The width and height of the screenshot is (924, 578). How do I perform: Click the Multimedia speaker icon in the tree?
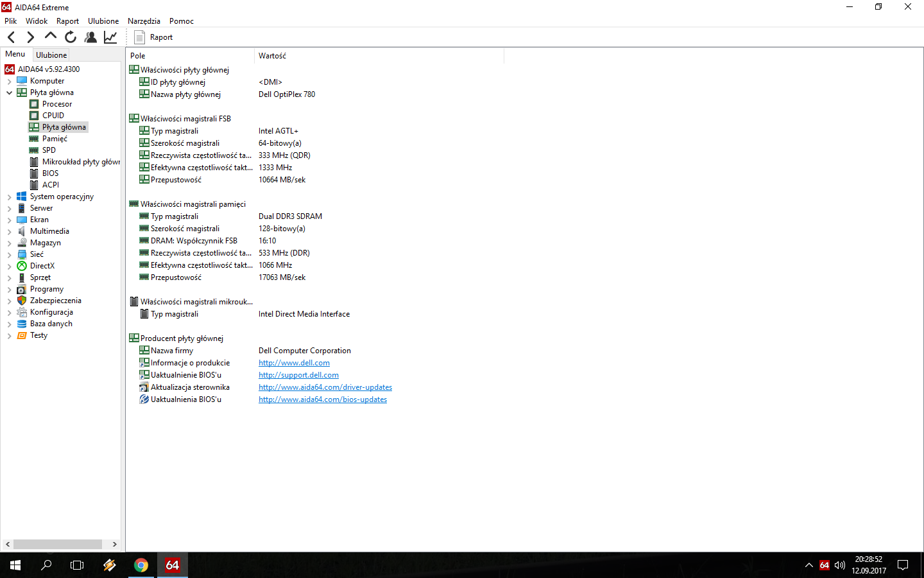click(22, 231)
